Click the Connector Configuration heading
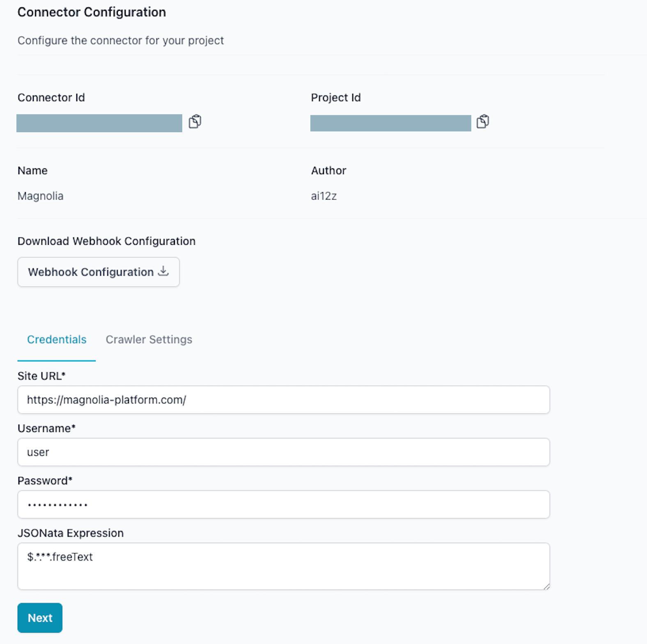Screen dimensions: 647x644 92,12
